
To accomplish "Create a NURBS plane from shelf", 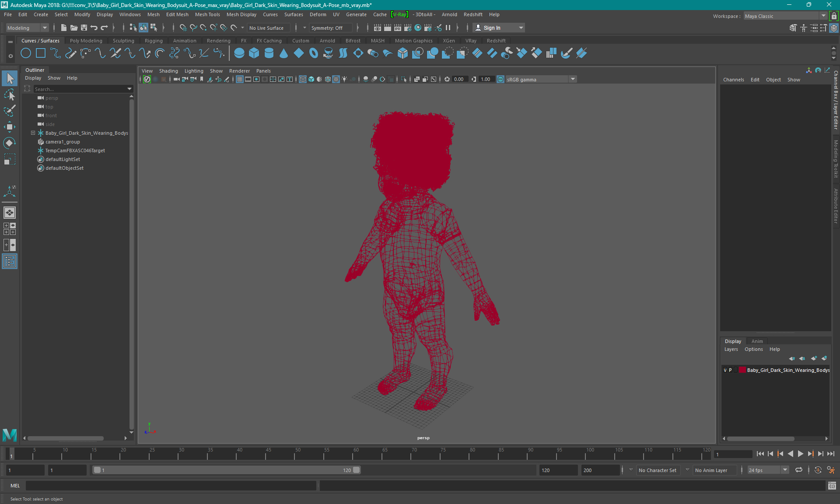I will 299,53.
